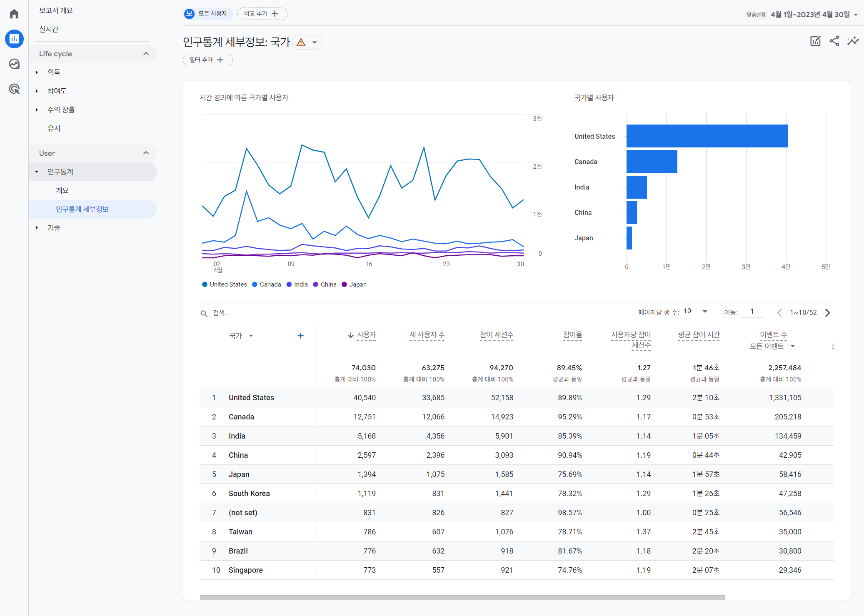Open the Home icon in left rail
The image size is (864, 616).
(x=14, y=14)
